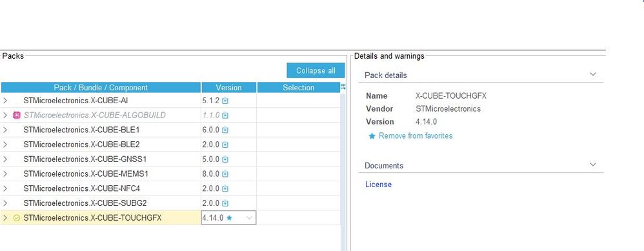644x251 pixels.
Task: Select the STMicroelectronics.X-CUBE-MEMS1 row
Action: coord(170,174)
